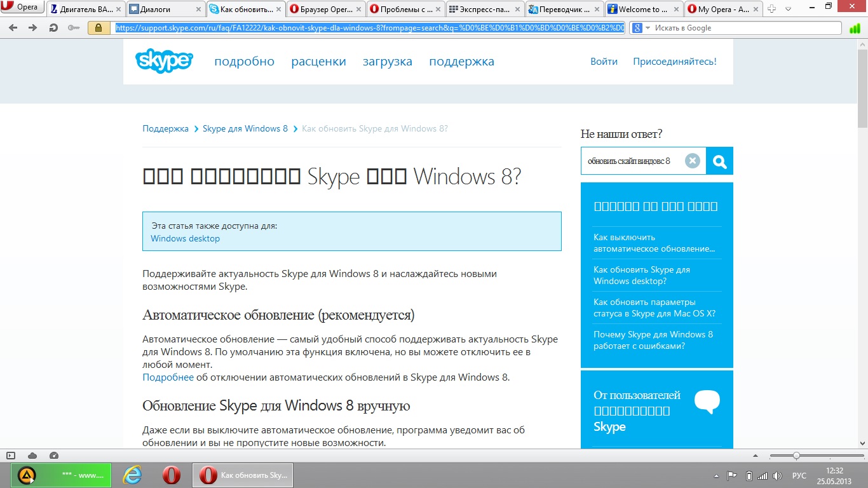Open the Opera Link cloud icon
The height and width of the screenshot is (488, 868).
pos(32,456)
